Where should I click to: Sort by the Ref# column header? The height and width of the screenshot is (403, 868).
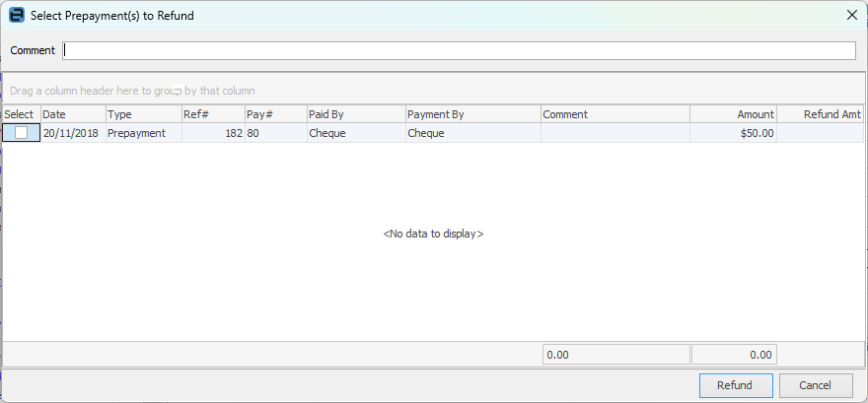click(213, 114)
